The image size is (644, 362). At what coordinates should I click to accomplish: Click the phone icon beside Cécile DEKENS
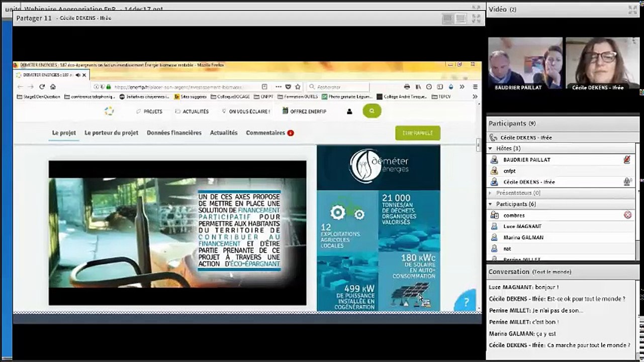click(493, 138)
